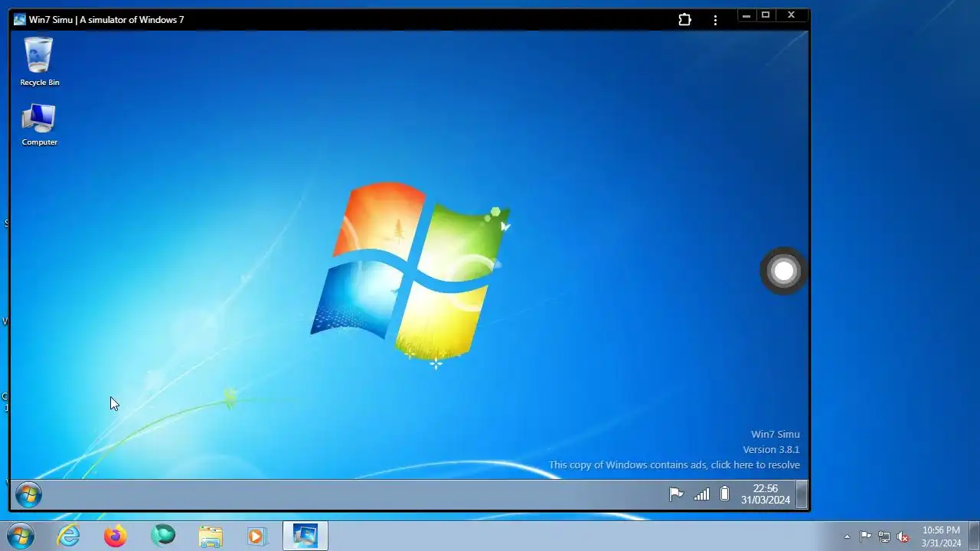This screenshot has width=980, height=551.
Task: Launch Firefox from the host taskbar
Action: (116, 536)
